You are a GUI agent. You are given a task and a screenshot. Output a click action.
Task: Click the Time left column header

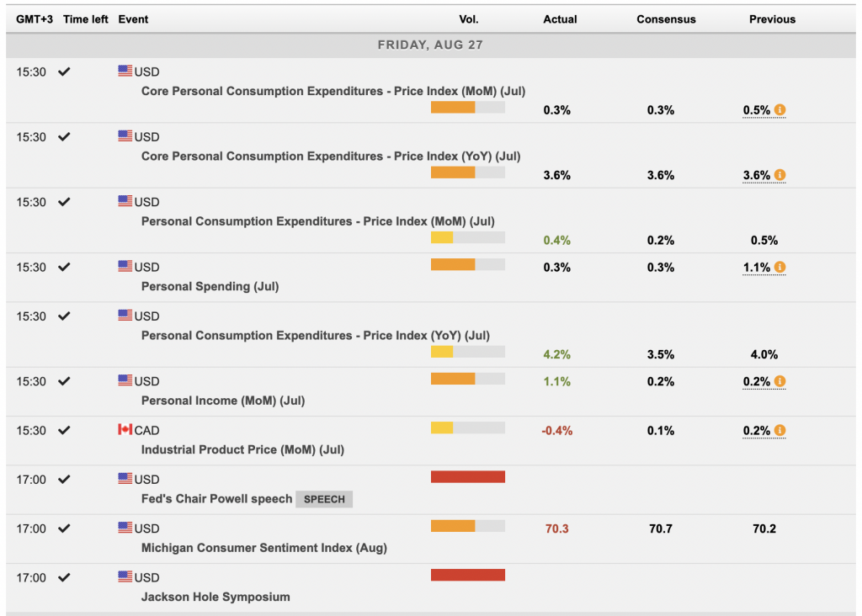coord(86,19)
